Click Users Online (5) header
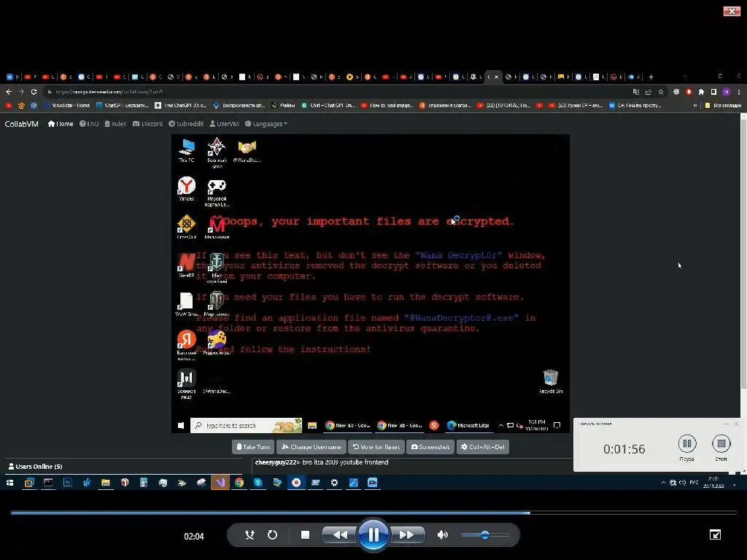The width and height of the screenshot is (747, 560). pyautogui.click(x=35, y=466)
